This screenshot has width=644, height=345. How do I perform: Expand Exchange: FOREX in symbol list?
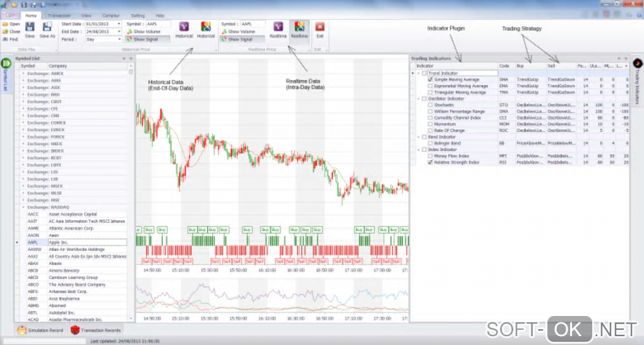[x=23, y=137]
